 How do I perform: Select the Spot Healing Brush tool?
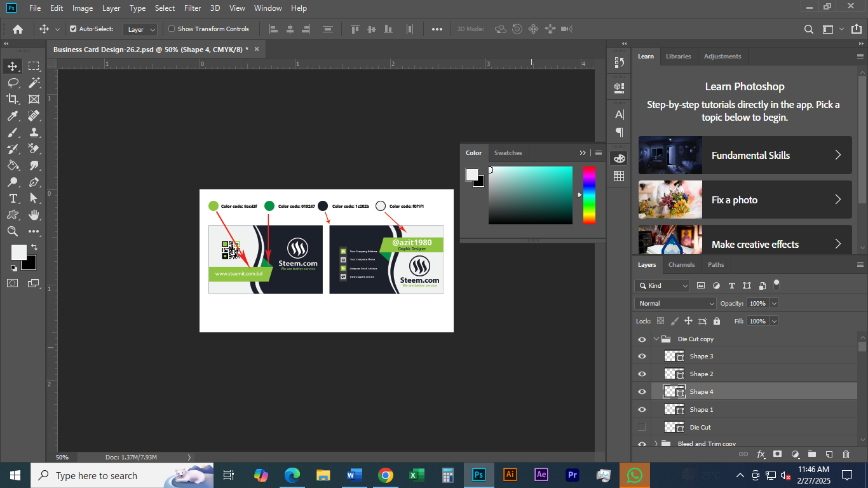pos(34,116)
